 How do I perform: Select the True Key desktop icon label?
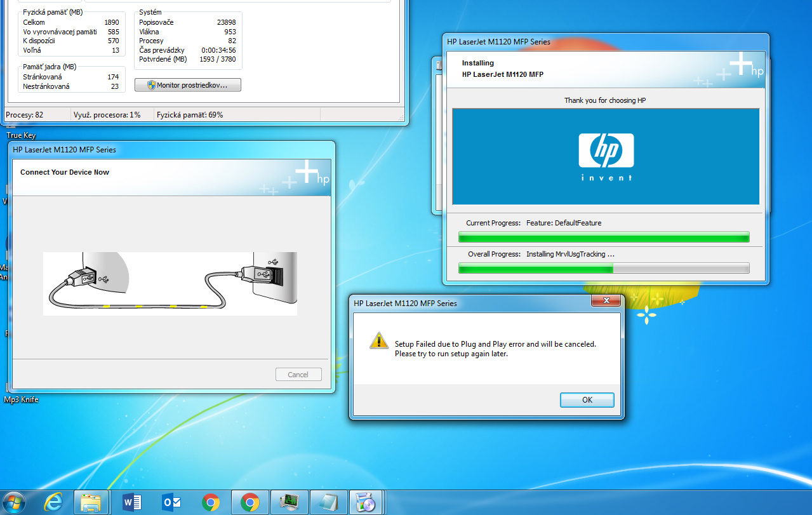click(x=21, y=135)
